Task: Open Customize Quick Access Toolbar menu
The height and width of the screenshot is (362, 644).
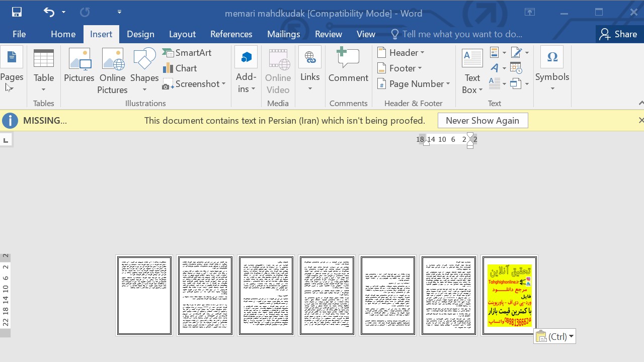Action: coord(119,12)
